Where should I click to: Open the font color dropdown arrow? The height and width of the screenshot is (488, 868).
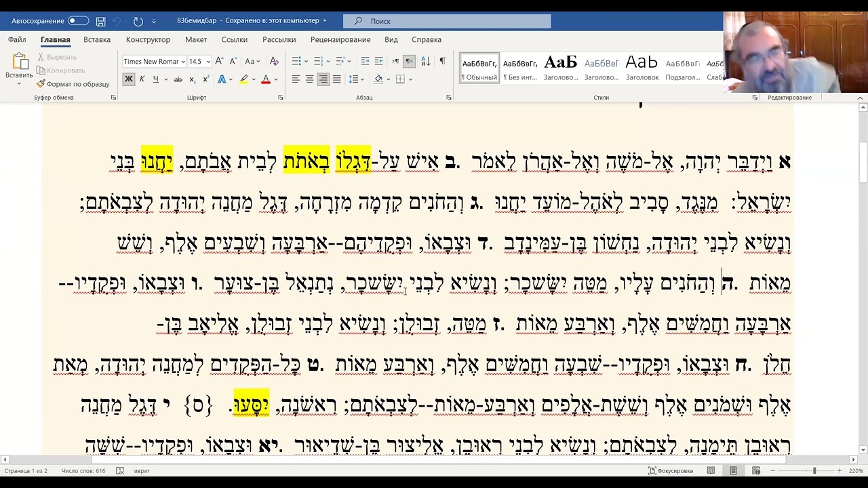click(x=276, y=79)
